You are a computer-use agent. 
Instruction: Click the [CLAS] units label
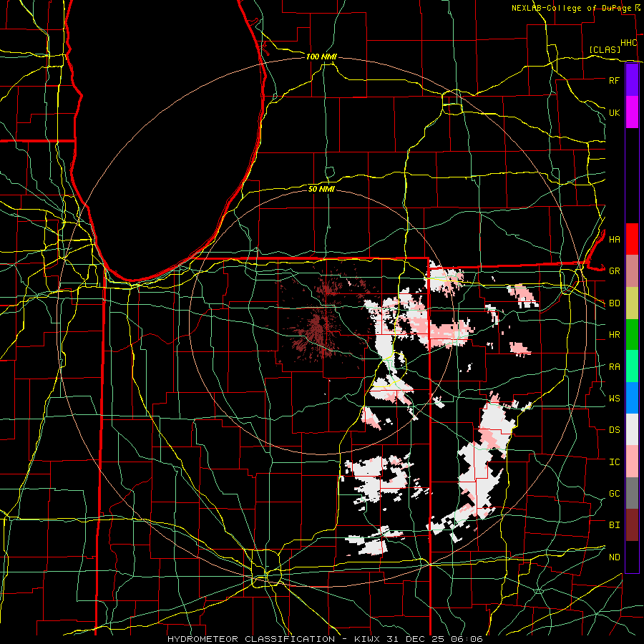[605, 49]
